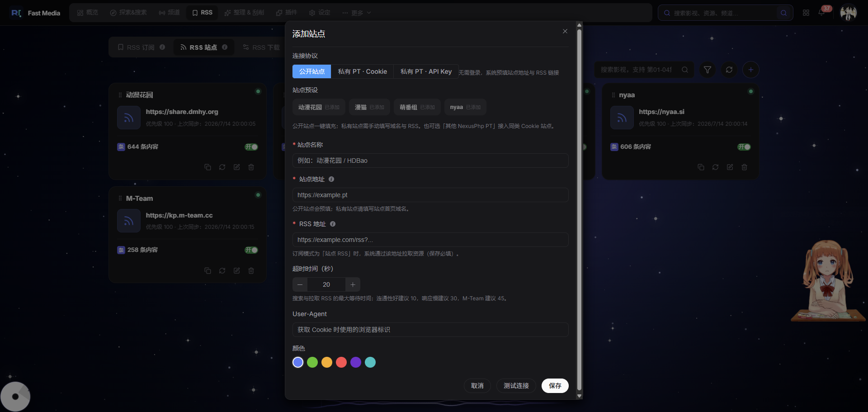Pick the red color swatch
This screenshot has height=412, width=868.
click(x=341, y=362)
